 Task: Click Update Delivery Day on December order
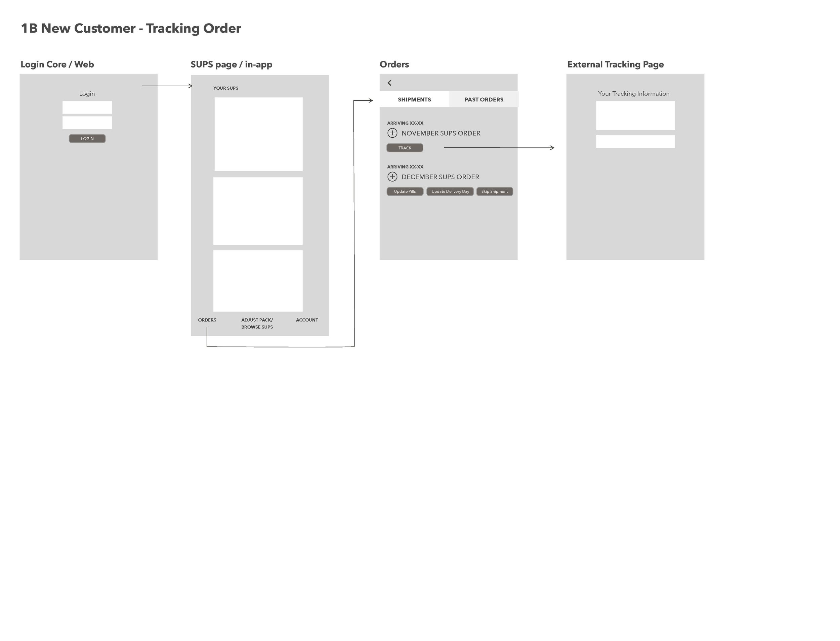tap(449, 191)
